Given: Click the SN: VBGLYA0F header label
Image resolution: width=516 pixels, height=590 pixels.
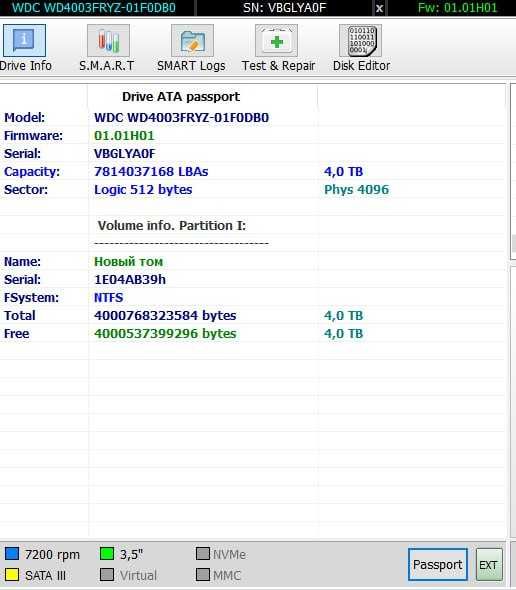Looking at the screenshot, I should 285,8.
